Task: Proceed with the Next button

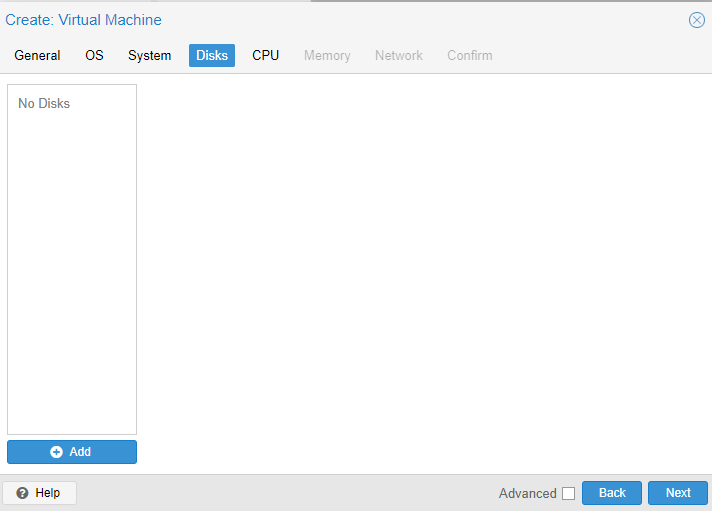Action: 677,493
